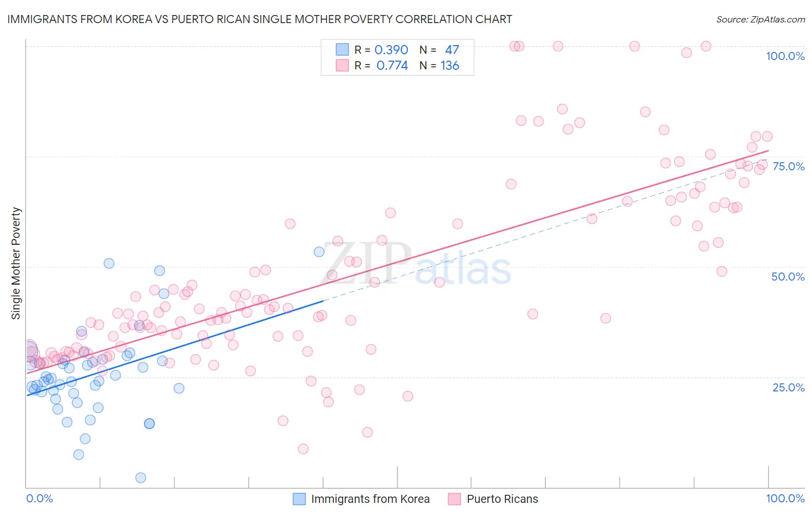Click the 100.0% y-axis tick label
Screen dimensions: 812x515
tap(785, 56)
